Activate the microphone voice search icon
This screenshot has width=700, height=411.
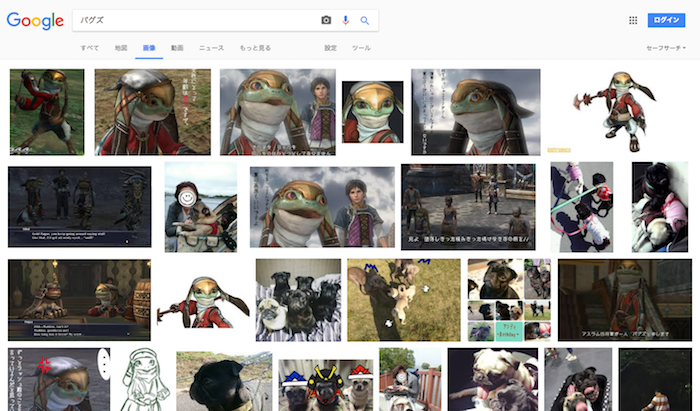[x=346, y=20]
